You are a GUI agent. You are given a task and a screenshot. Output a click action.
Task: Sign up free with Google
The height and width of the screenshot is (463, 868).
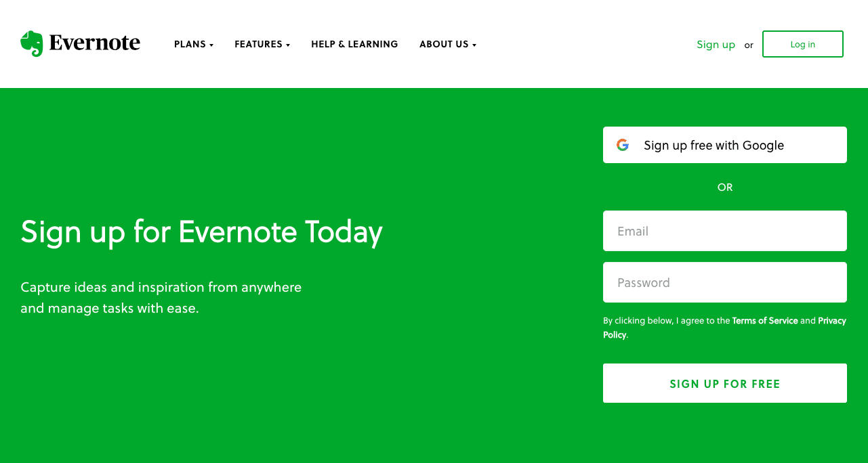coord(725,145)
